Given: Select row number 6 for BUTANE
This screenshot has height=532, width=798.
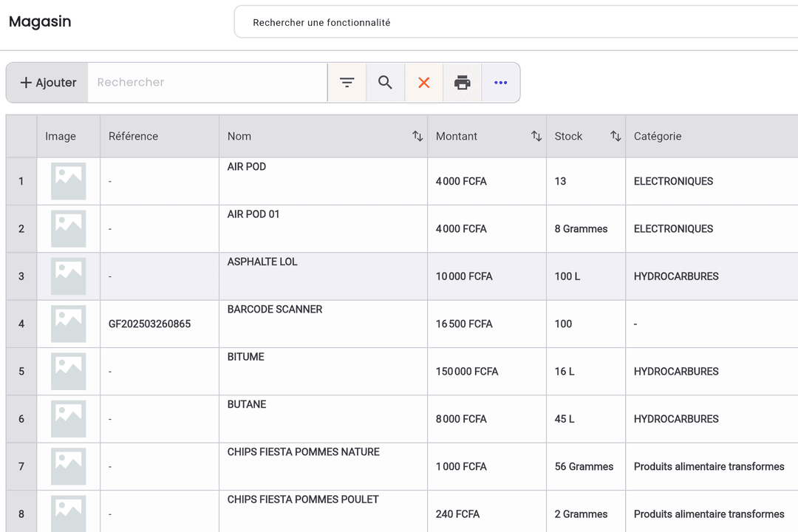Looking at the screenshot, I should pos(21,419).
